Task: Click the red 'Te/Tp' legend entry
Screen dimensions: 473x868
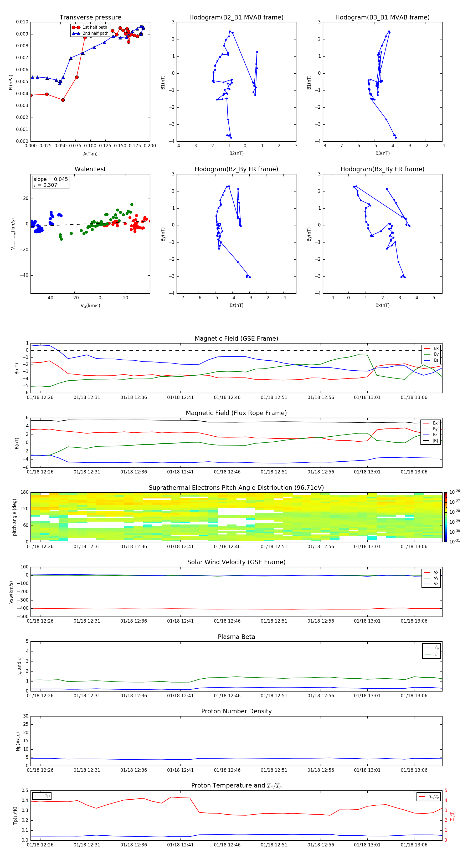Action: [429, 796]
